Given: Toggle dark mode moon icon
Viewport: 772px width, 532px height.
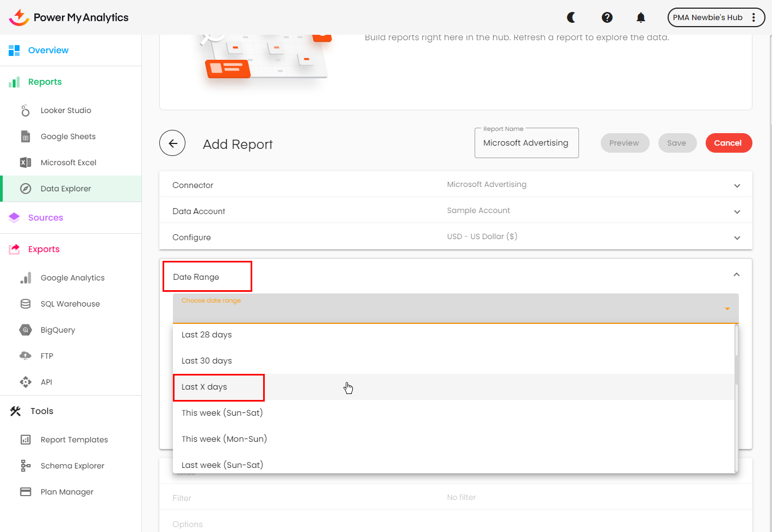Looking at the screenshot, I should (x=571, y=17).
